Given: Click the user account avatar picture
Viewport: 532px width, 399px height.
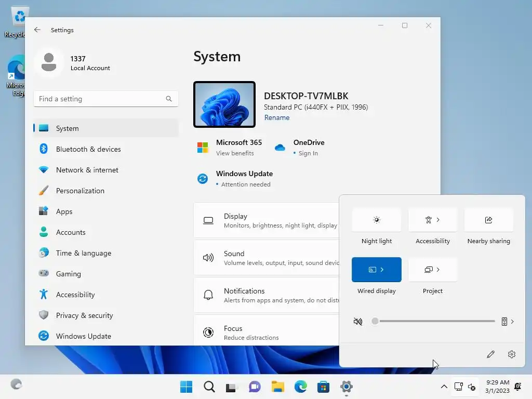Looking at the screenshot, I should point(49,62).
